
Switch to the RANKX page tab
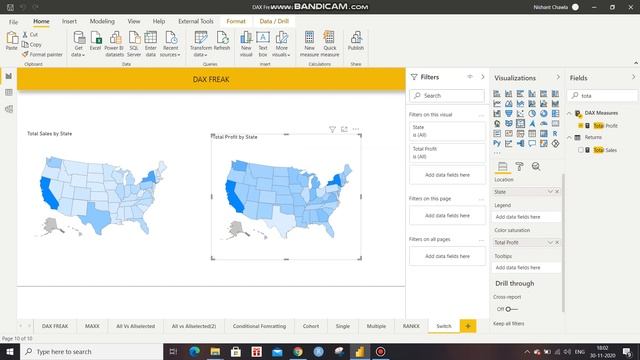411,326
